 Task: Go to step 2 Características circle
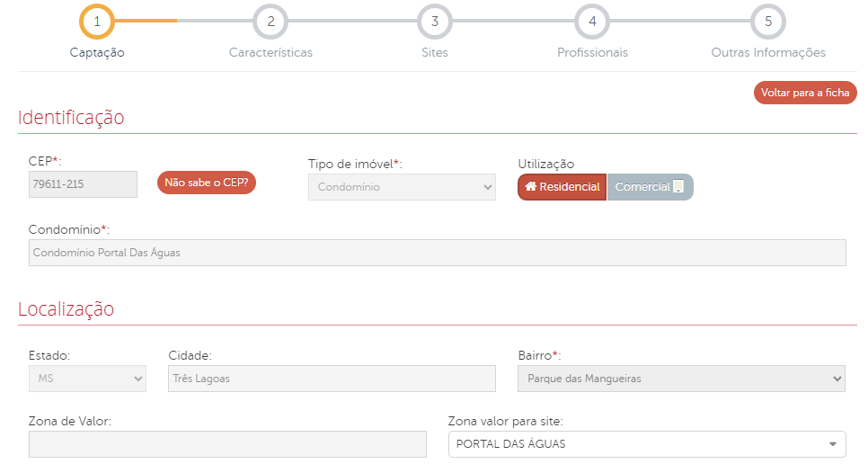click(270, 22)
